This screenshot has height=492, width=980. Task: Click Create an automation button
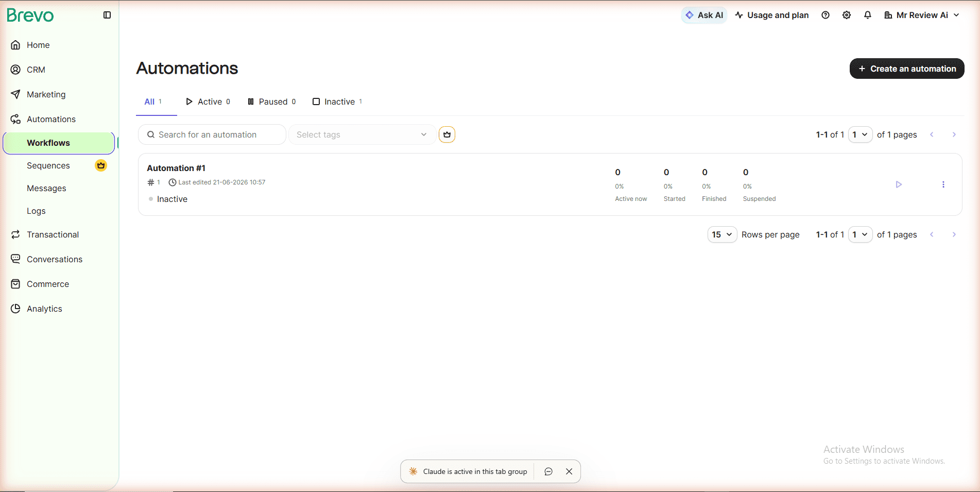pyautogui.click(x=907, y=69)
